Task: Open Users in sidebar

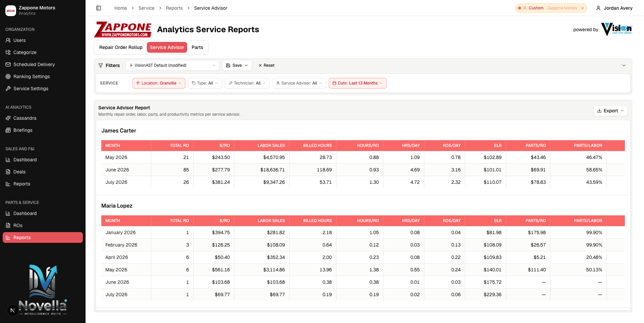Action: click(43, 40)
